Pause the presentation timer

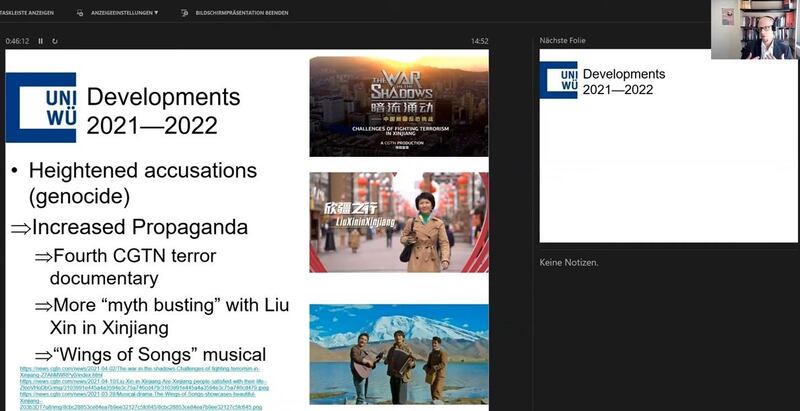[41, 41]
